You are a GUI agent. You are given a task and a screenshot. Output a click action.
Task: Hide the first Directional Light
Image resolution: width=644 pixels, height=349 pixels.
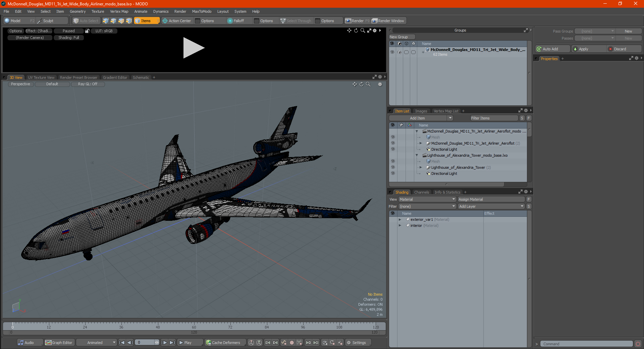393,149
